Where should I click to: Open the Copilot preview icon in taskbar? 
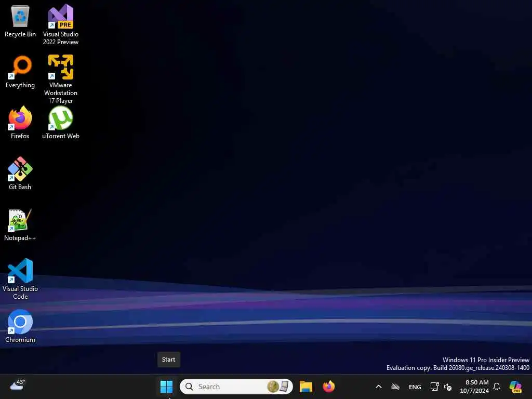click(x=515, y=387)
